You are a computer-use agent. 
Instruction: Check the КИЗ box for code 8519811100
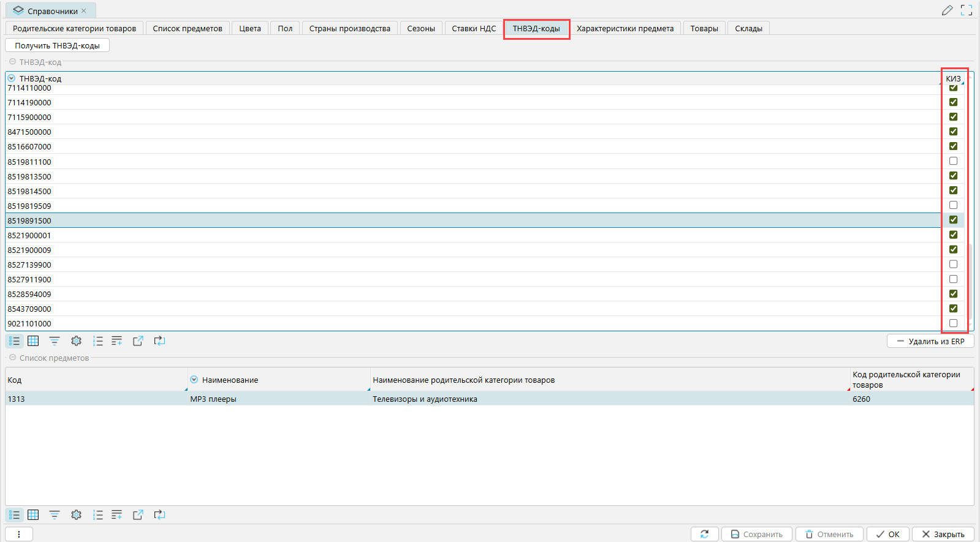point(953,161)
